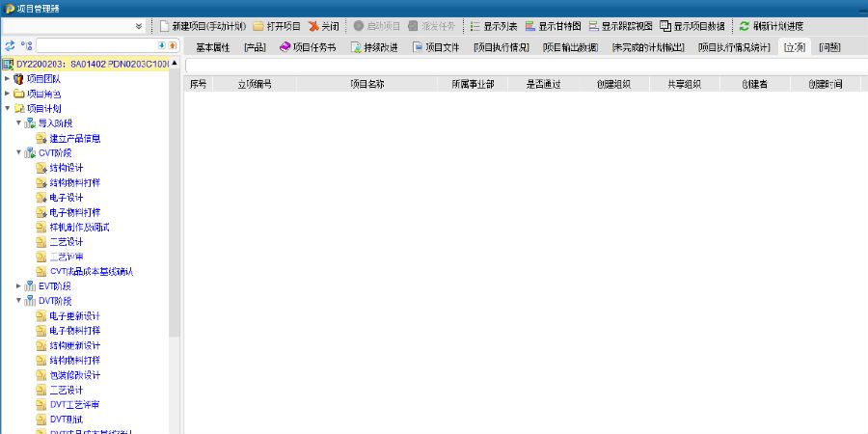The image size is (868, 434).
Task: Open the [项目执行情况] tab
Action: (x=501, y=47)
